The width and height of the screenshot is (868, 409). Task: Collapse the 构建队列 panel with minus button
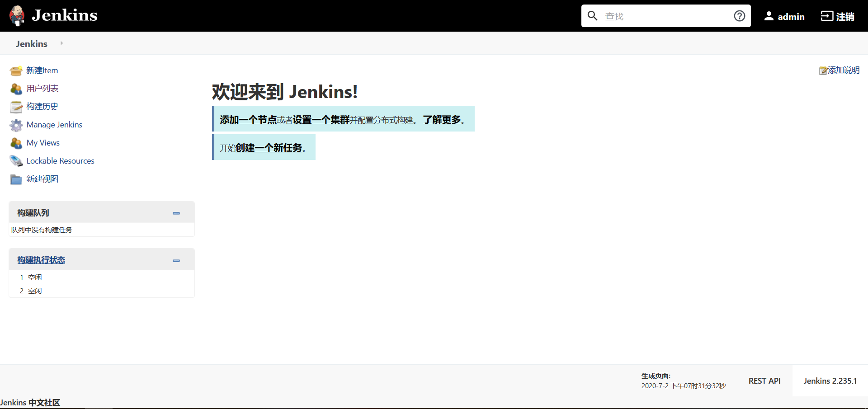click(176, 213)
